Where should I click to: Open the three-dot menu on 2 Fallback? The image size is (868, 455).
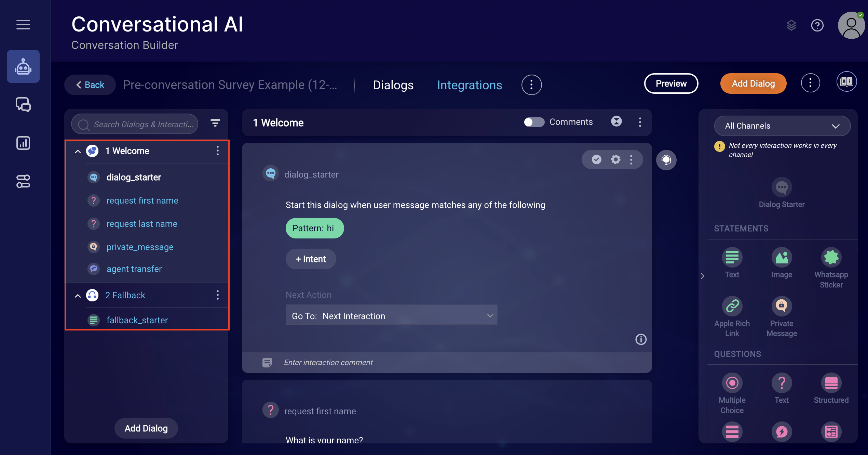(218, 295)
